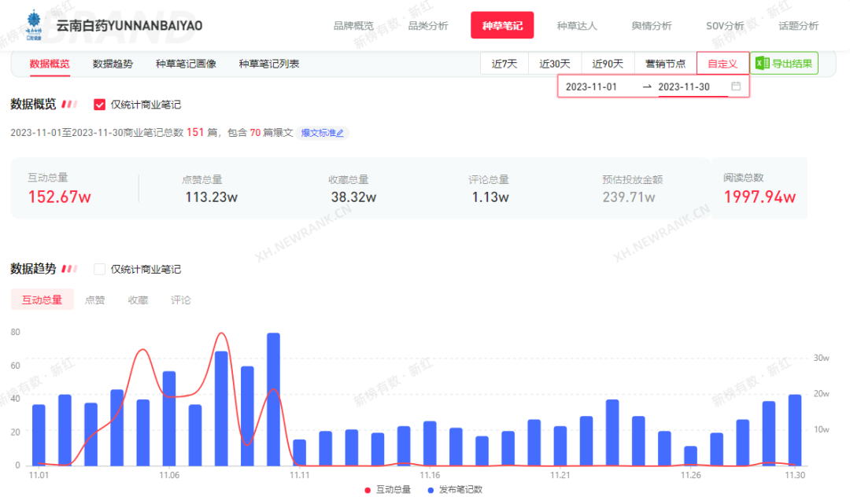The height and width of the screenshot is (504, 850).
Task: Click the 预估投放金额 value 239.71w
Action: 629,197
